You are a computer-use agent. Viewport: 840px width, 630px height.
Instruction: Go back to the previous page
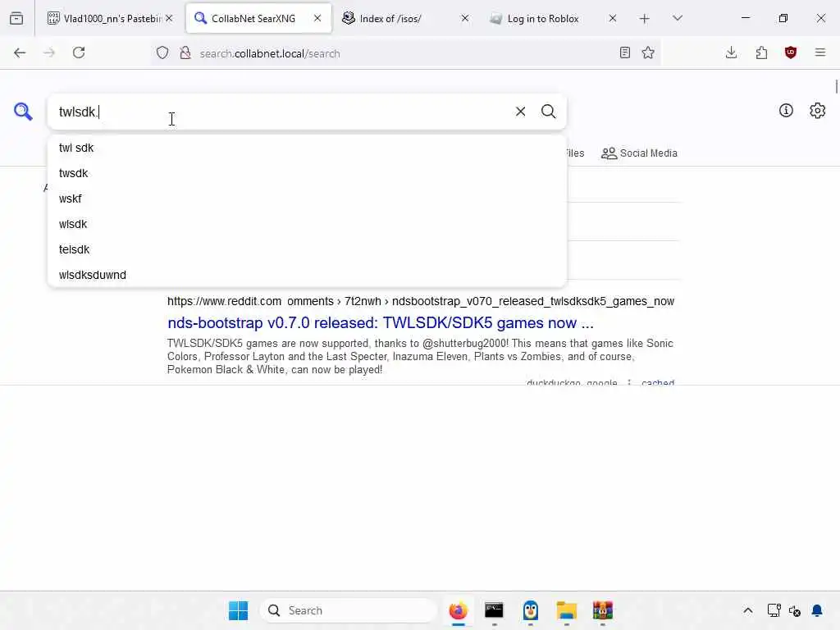[20, 52]
